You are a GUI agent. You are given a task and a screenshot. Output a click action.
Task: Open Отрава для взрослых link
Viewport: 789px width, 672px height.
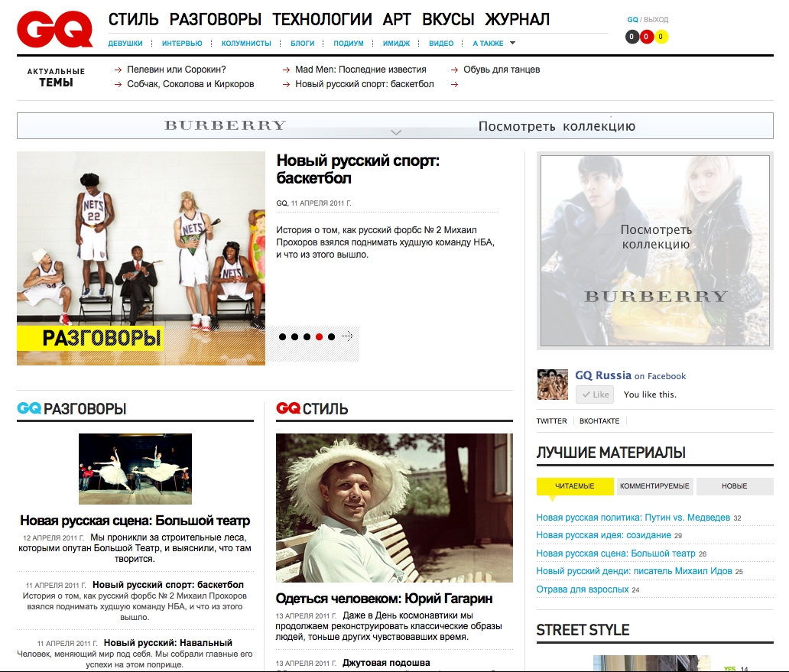(x=583, y=589)
